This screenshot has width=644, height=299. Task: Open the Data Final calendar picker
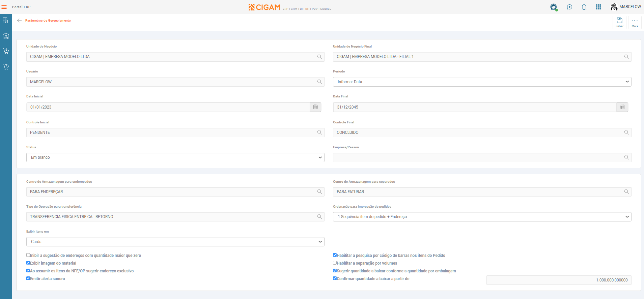pos(622,107)
